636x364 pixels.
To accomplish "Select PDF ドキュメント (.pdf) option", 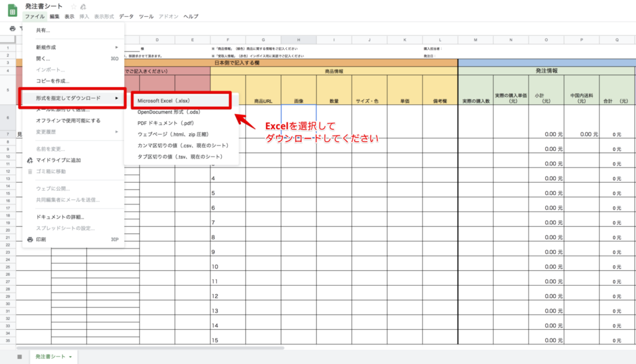I will 166,123.
